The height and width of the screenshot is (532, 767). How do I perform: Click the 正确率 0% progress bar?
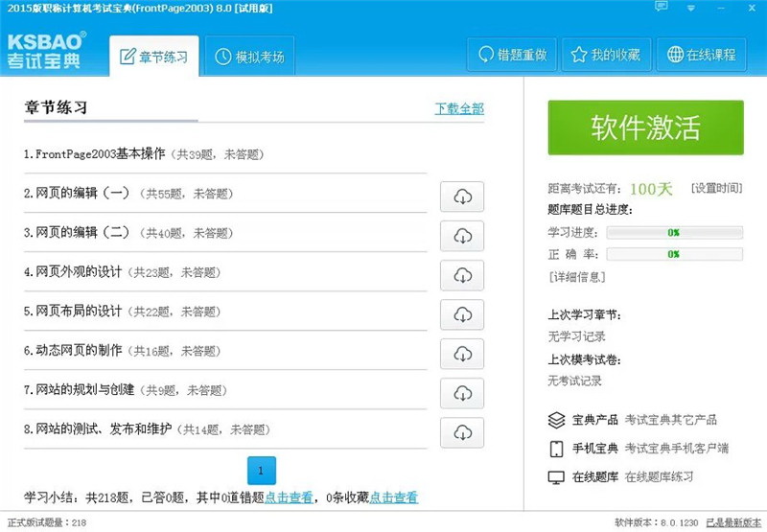tap(675, 254)
